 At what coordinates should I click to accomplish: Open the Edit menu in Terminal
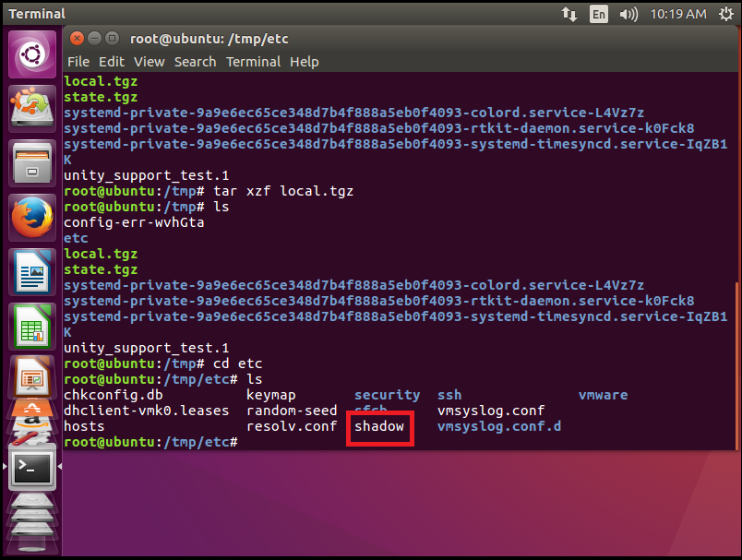112,62
